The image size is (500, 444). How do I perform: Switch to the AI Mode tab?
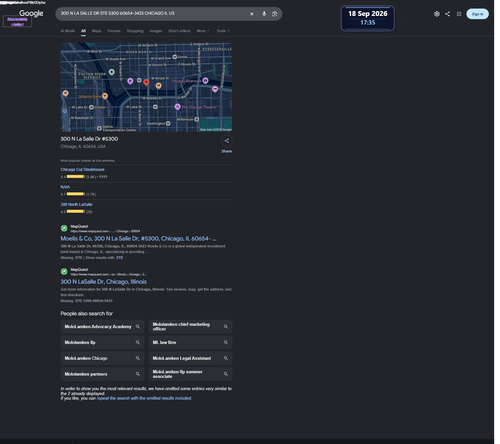coord(68,31)
